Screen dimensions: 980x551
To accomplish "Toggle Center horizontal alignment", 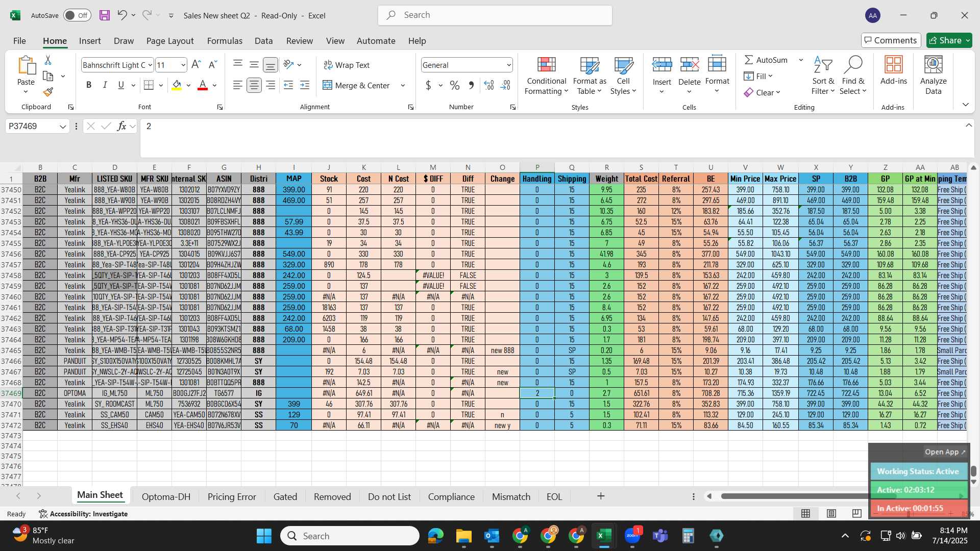I will click(254, 86).
